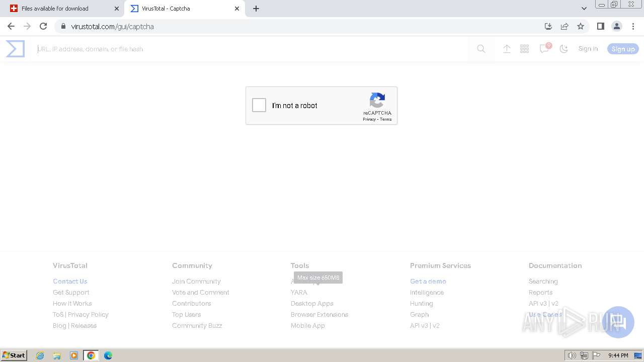Open reCAPTCHA Terms link
The height and width of the screenshot is (362, 644).
point(385,119)
